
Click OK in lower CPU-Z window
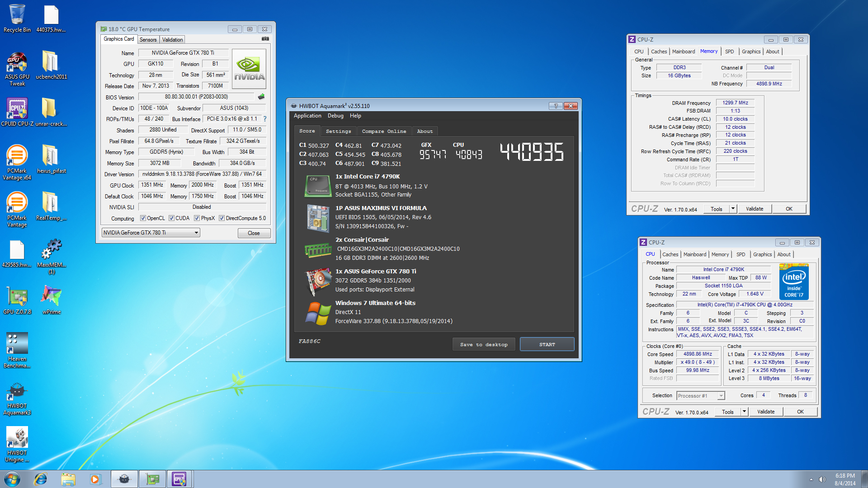[x=800, y=412]
